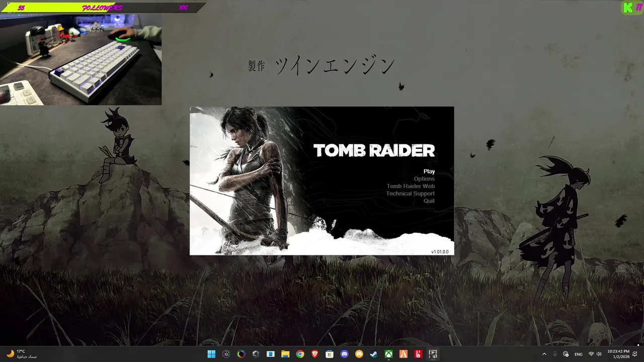
Task: Open the yellow chat bubble taskbar app
Action: pyautogui.click(x=359, y=354)
